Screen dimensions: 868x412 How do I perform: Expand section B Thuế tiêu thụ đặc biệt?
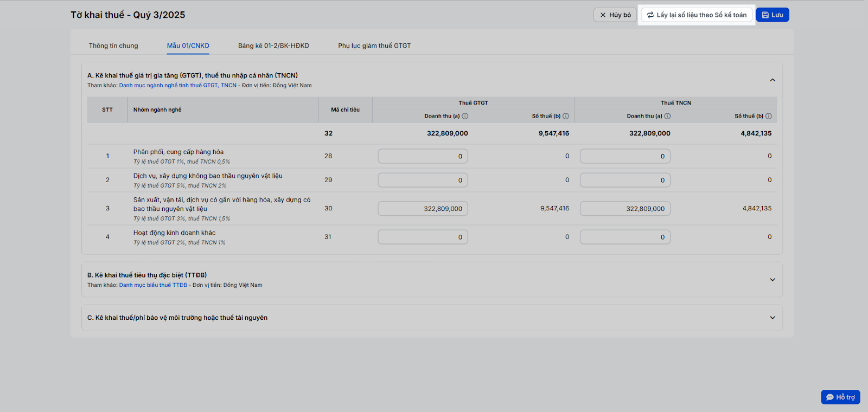pos(773,280)
